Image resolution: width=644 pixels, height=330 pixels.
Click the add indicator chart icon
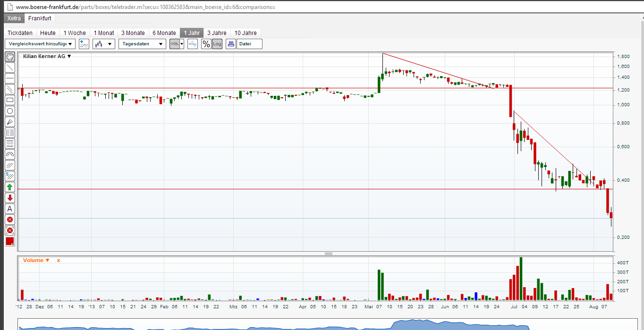(x=84, y=44)
